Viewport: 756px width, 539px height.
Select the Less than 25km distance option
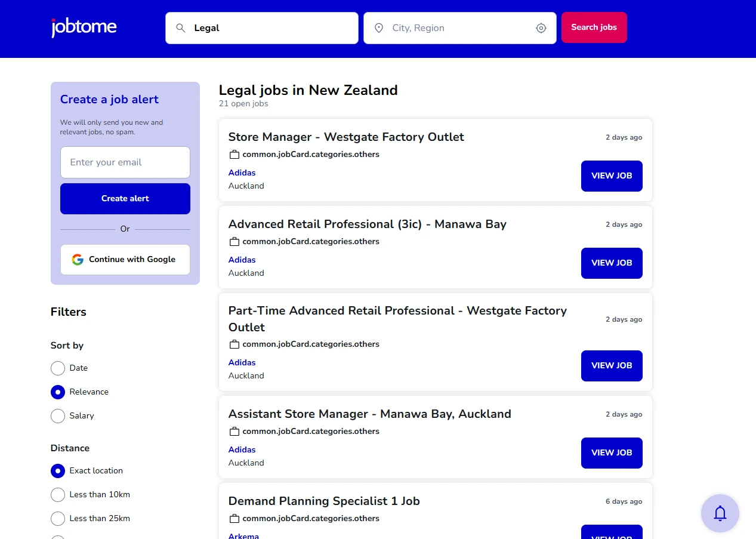coord(58,519)
